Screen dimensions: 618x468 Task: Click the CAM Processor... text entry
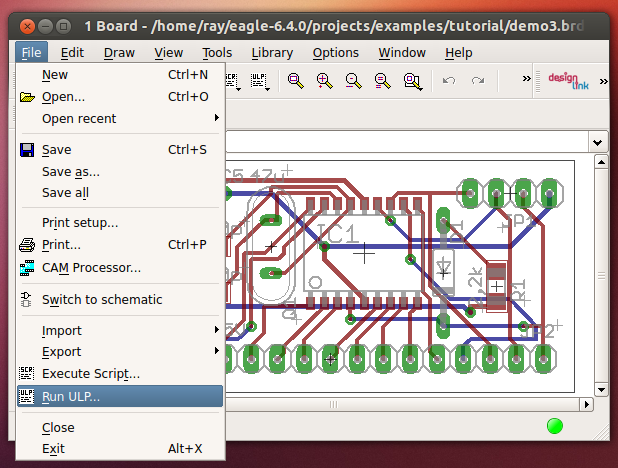[x=91, y=268]
